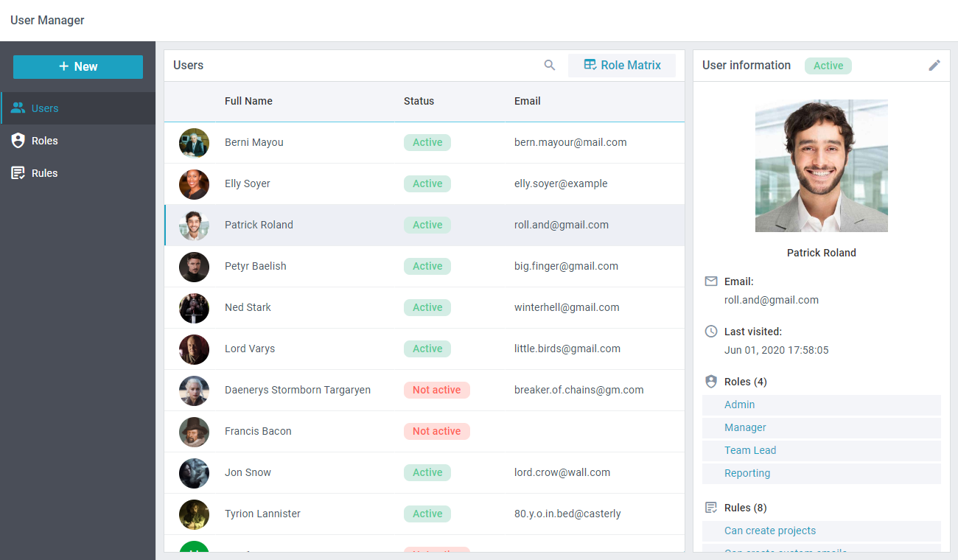Open the Team Lead role link
The height and width of the screenshot is (560, 958).
tap(750, 450)
